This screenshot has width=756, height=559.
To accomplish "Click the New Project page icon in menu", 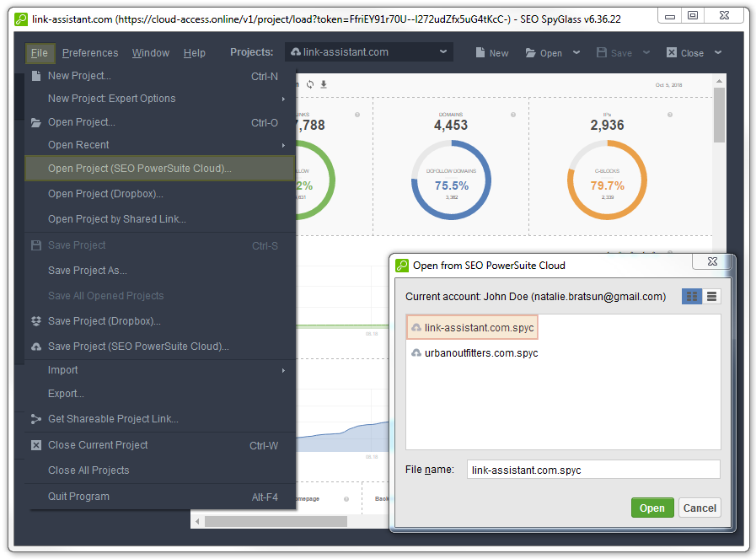I will coord(36,76).
